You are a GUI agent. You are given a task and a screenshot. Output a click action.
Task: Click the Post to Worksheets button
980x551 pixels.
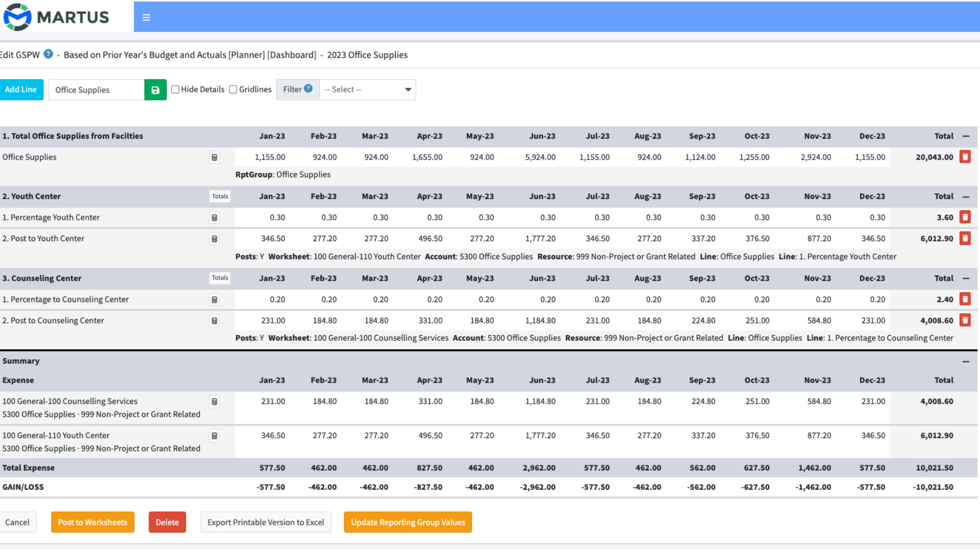pos(92,521)
